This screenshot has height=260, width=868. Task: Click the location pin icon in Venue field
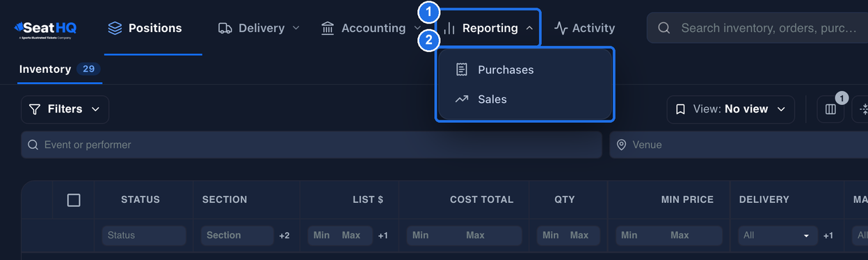point(622,145)
